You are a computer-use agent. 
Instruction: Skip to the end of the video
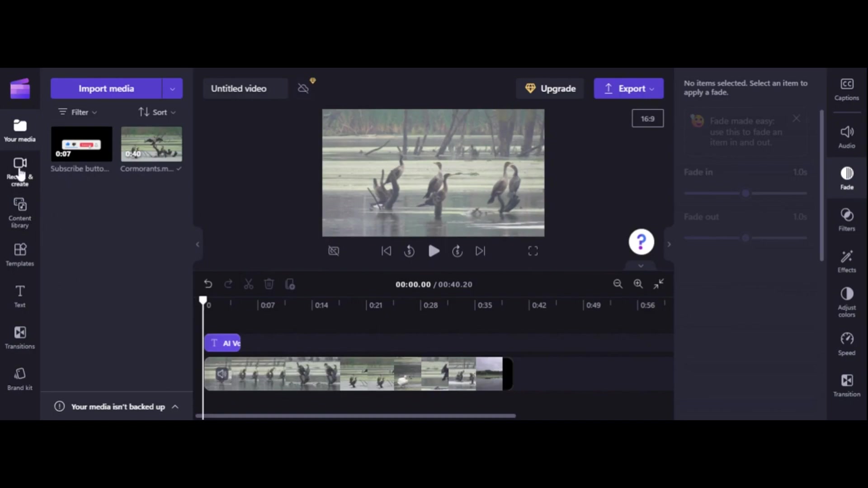(x=480, y=251)
